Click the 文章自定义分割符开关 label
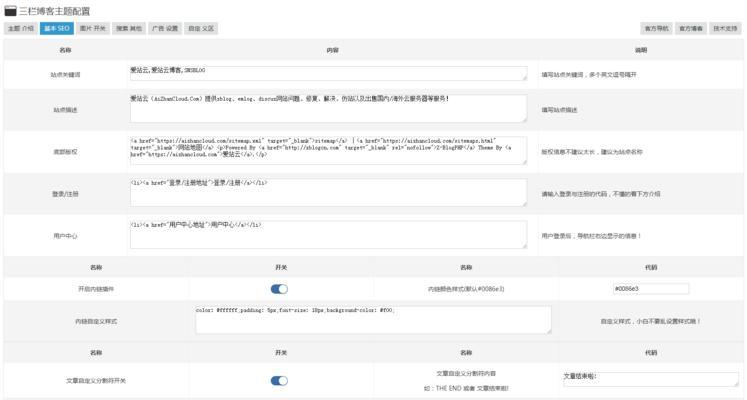Viewport: 747px width, 400px height. (96, 380)
